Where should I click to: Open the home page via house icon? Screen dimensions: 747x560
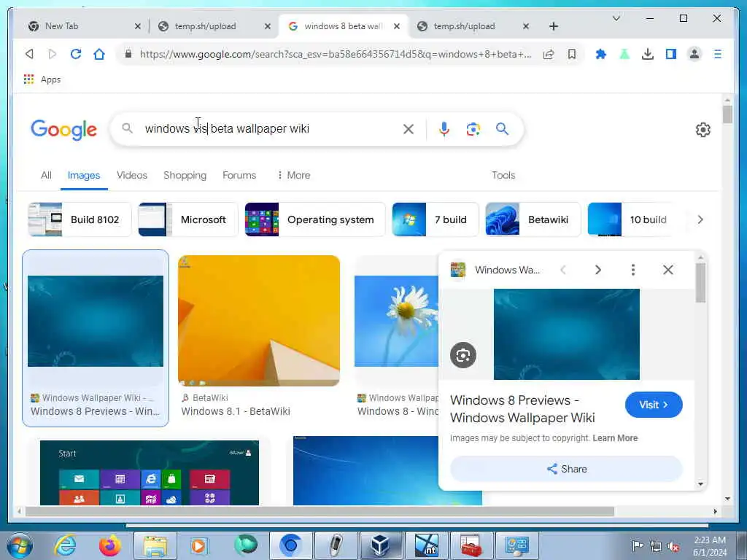99,54
